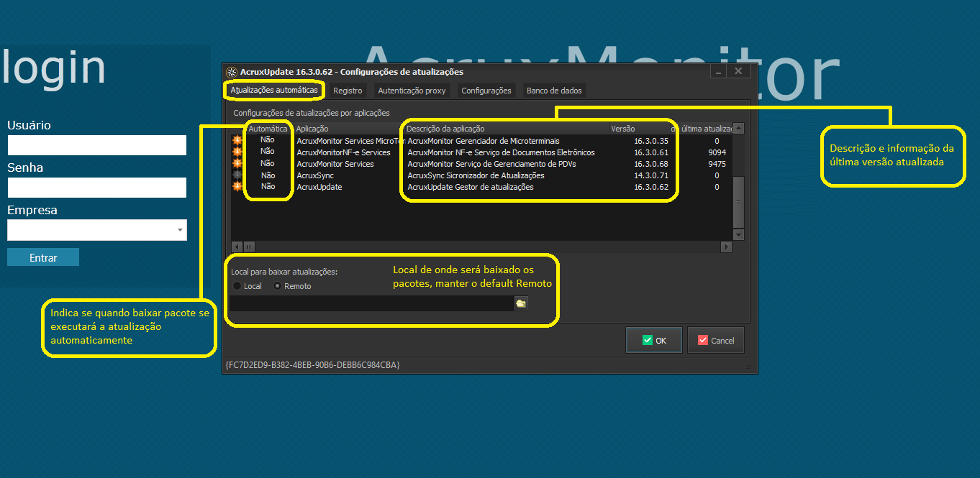Open the Registro tab

pyautogui.click(x=348, y=91)
